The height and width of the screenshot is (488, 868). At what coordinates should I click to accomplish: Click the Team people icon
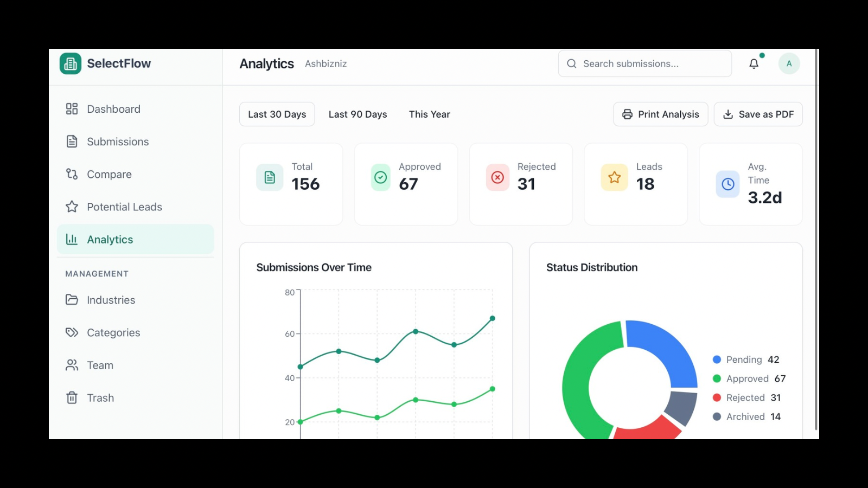72,365
